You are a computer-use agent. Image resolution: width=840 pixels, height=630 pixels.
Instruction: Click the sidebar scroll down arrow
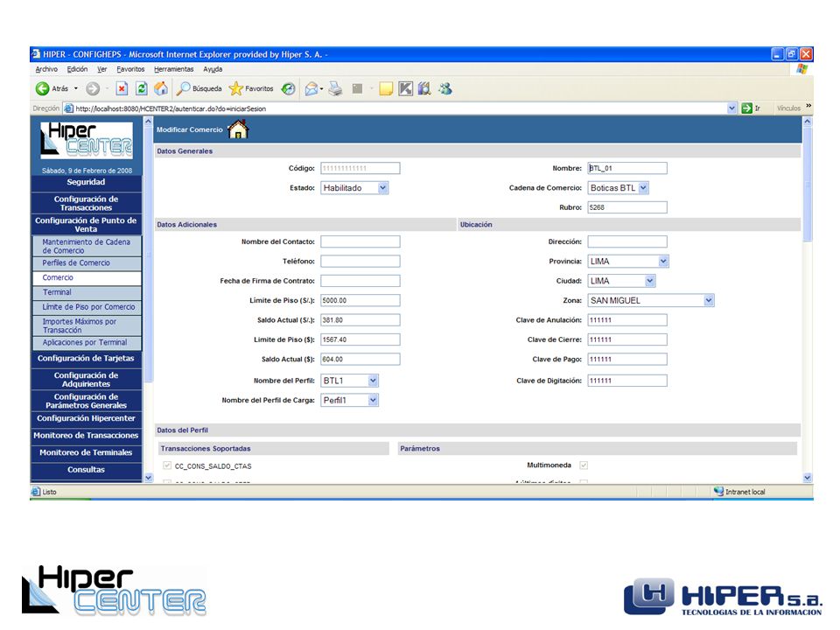click(x=149, y=478)
